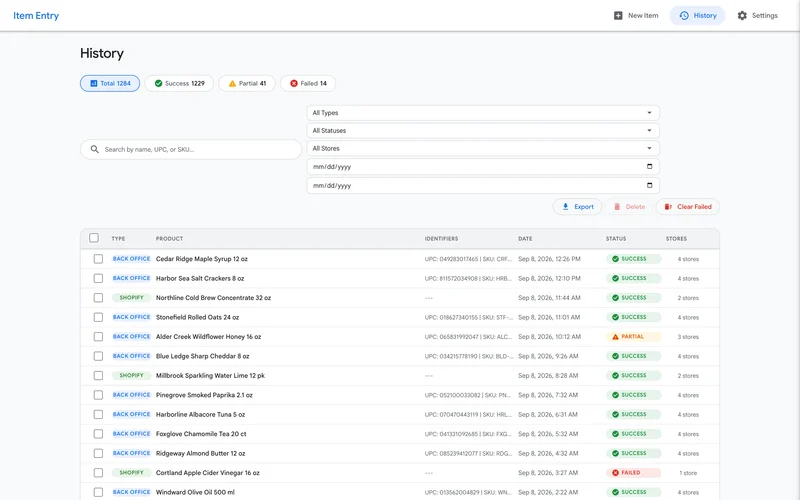This screenshot has height=500, width=800.
Task: Open the first date field calendar icon
Action: [x=649, y=166]
